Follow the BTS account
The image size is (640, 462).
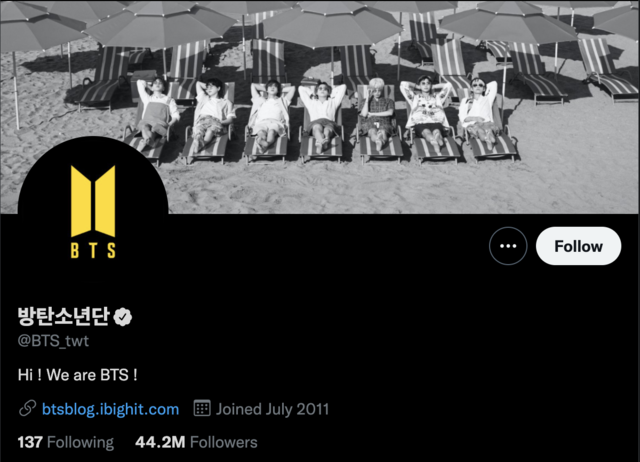(578, 246)
